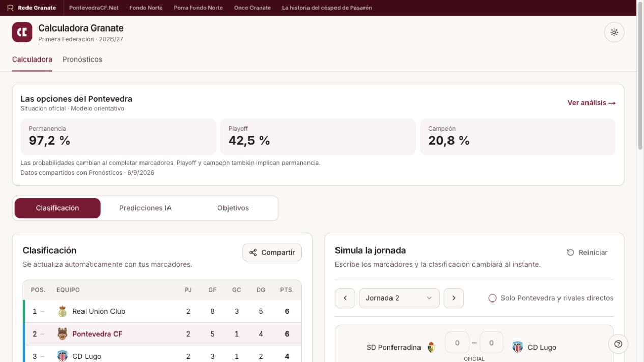Viewport: 644px width, 362px height.
Task: Open the Ver análisis link
Action: pyautogui.click(x=592, y=103)
